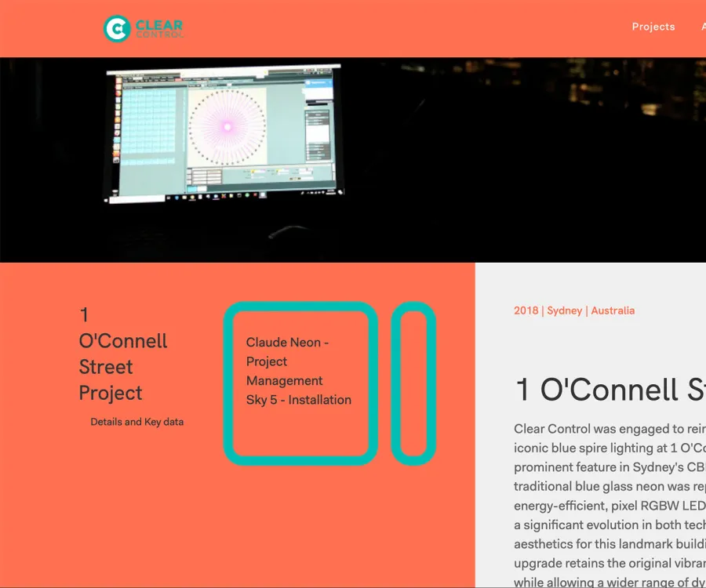Click 'Sky 5 - Installation' text
This screenshot has width=706, height=588.
299,400
